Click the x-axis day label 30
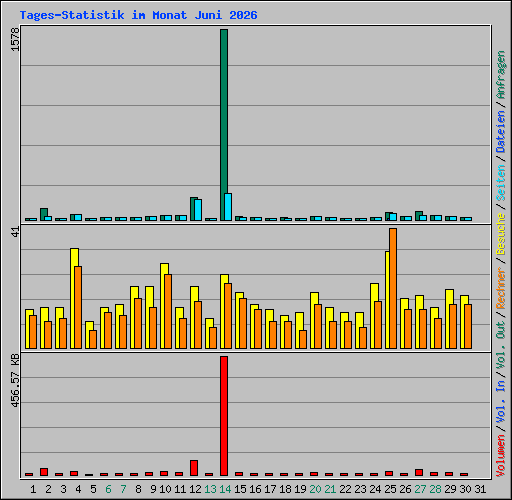This screenshot has width=512, height=500. point(465,489)
